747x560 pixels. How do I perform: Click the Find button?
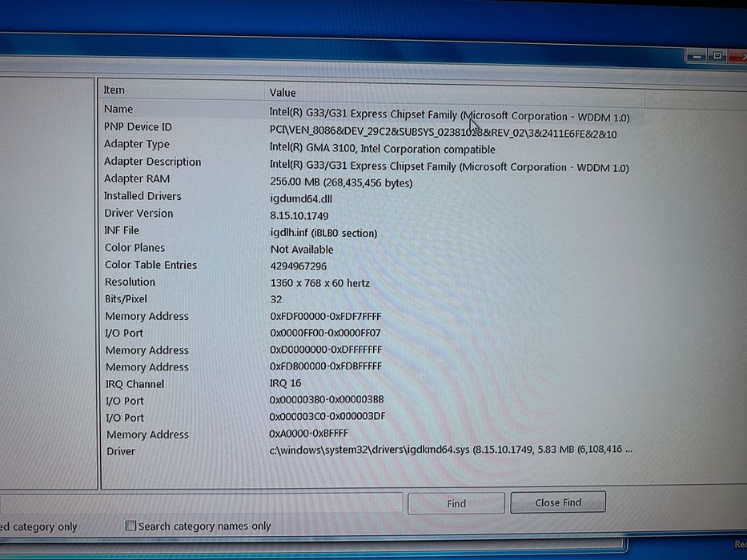456,503
